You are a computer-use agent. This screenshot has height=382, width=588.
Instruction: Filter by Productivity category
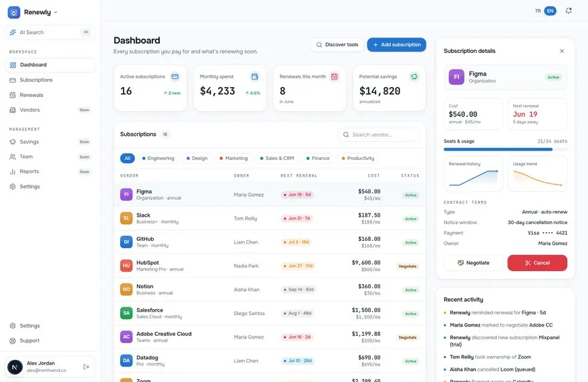click(x=358, y=158)
